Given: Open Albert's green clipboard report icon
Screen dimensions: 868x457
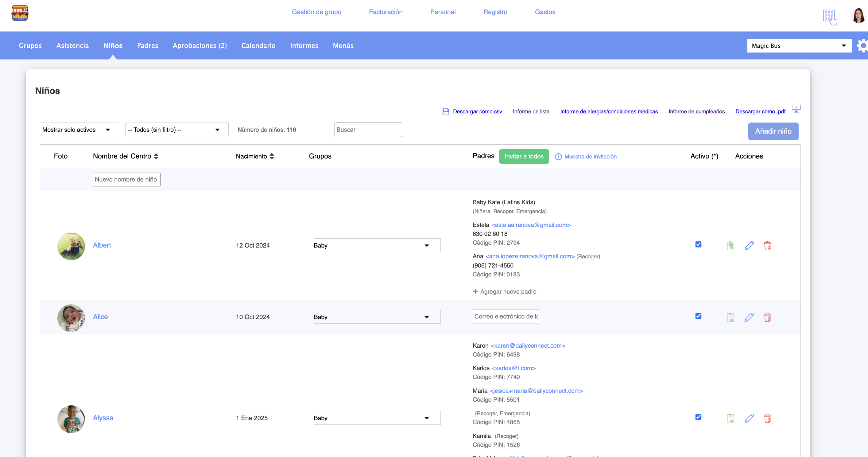Looking at the screenshot, I should tap(730, 245).
